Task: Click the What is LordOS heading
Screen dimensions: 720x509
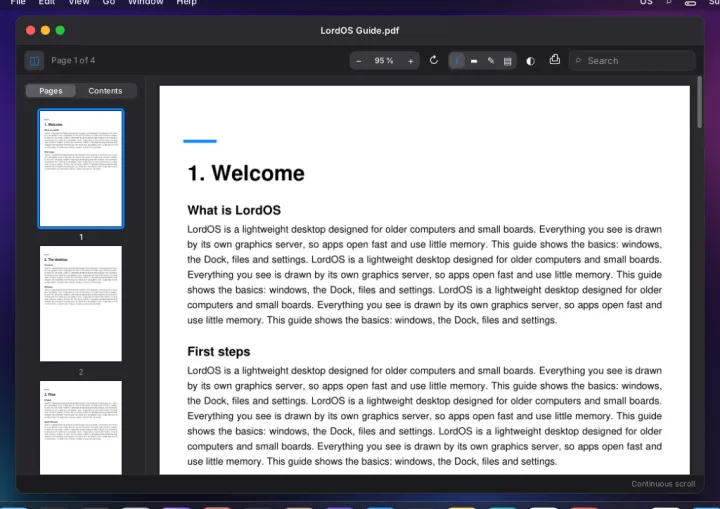Action: (234, 210)
